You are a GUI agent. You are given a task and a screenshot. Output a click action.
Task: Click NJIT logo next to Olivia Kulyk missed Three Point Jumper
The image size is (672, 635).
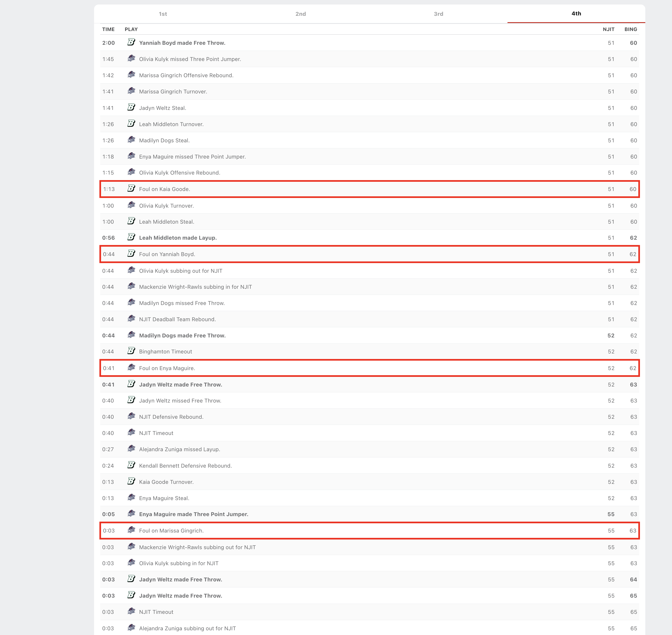click(131, 59)
